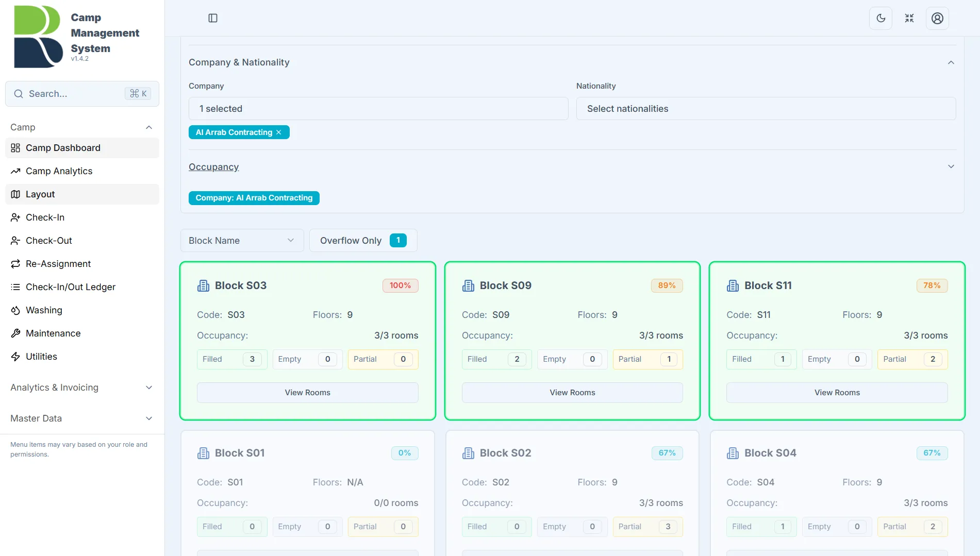Click Block S03 100% occupancy badge
Screen dimensions: 980x556
[x=401, y=285]
